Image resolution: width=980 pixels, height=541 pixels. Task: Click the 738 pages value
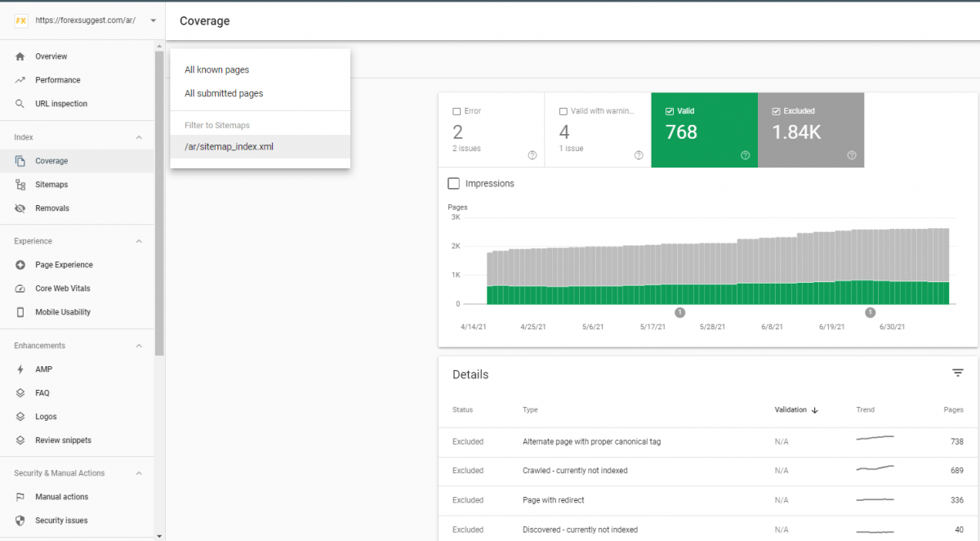957,441
